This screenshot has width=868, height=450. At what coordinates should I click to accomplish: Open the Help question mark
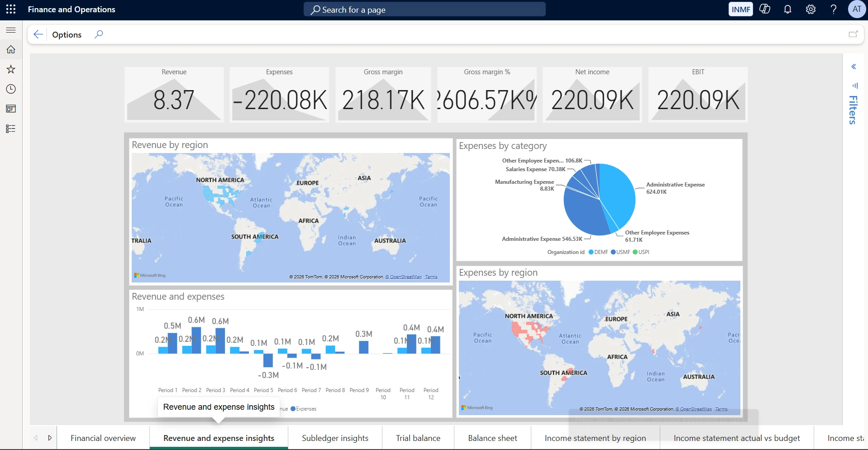pos(834,10)
